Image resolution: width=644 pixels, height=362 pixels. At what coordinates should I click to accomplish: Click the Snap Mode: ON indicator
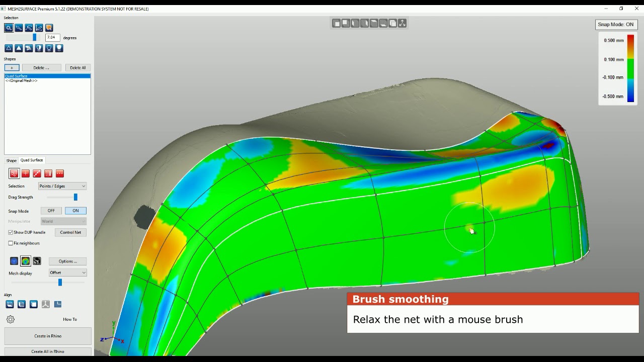pos(616,24)
